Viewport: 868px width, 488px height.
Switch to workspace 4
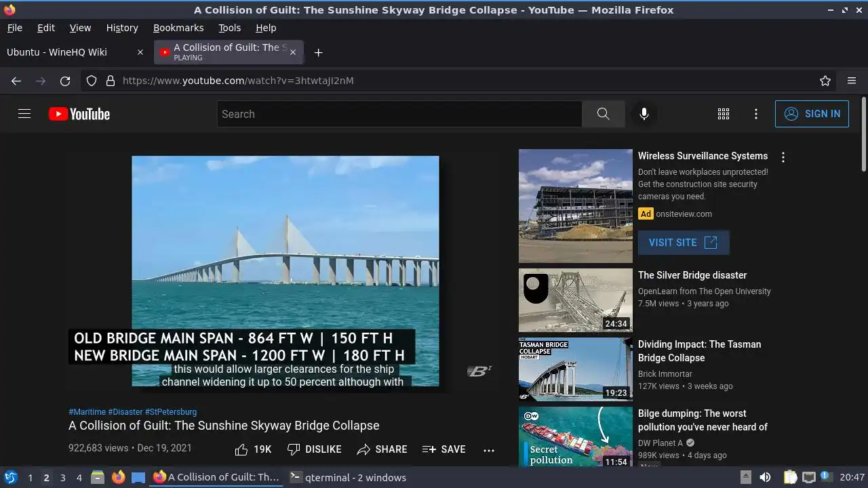(x=79, y=478)
